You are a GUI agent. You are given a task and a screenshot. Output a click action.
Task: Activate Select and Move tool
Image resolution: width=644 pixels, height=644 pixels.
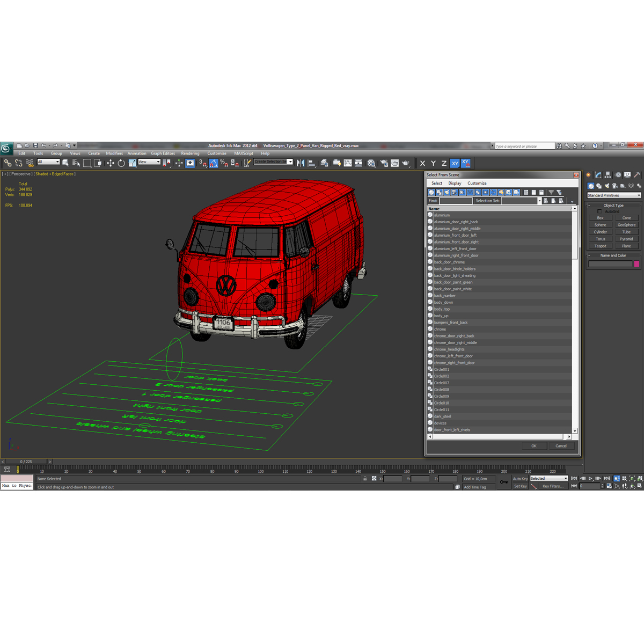tap(110, 163)
